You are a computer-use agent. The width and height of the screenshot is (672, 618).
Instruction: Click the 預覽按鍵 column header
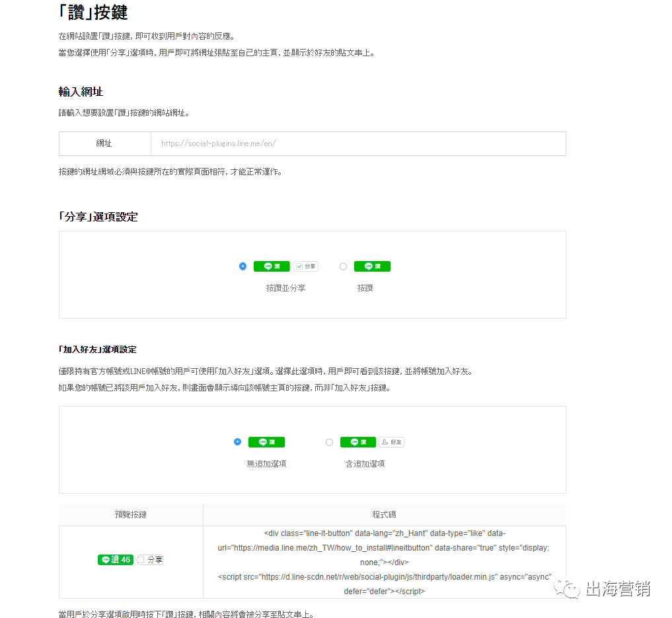tap(130, 515)
